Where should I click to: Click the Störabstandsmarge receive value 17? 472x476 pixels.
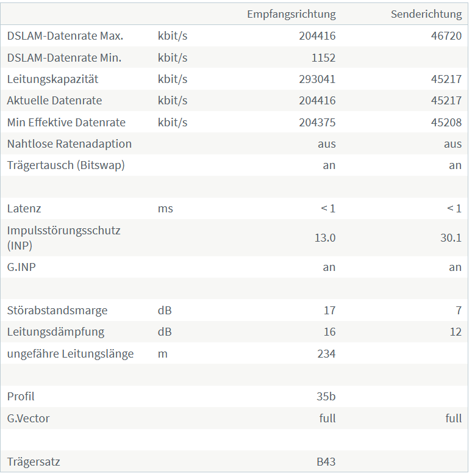pos(329,310)
